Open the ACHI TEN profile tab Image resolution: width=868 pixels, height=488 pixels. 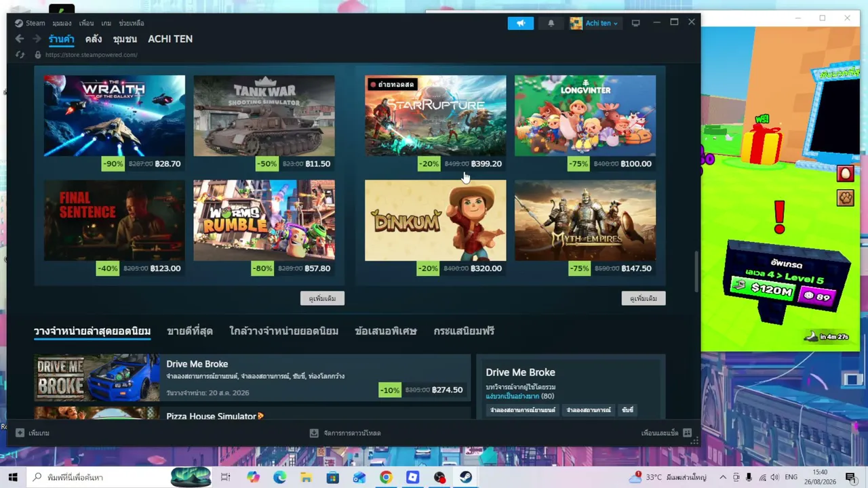click(x=170, y=39)
